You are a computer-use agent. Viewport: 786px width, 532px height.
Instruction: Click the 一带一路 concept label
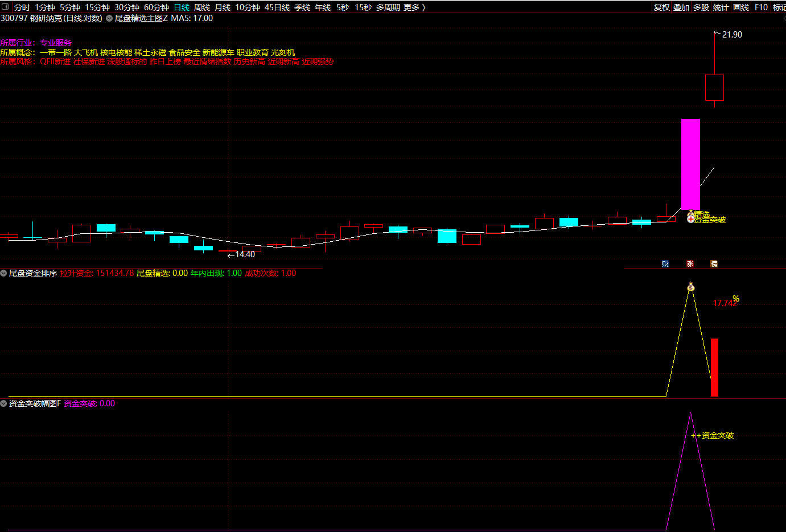pos(56,52)
